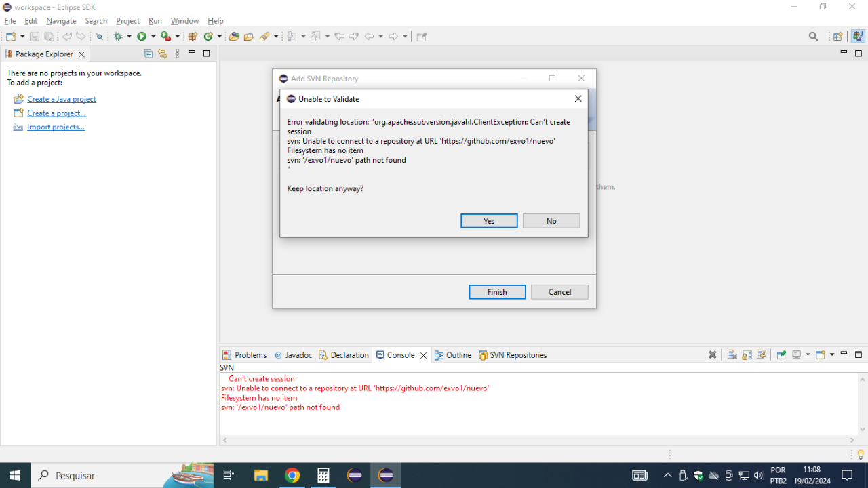Image resolution: width=868 pixels, height=488 pixels.
Task: Switch to the SVN Repositories tab
Action: pyautogui.click(x=513, y=354)
